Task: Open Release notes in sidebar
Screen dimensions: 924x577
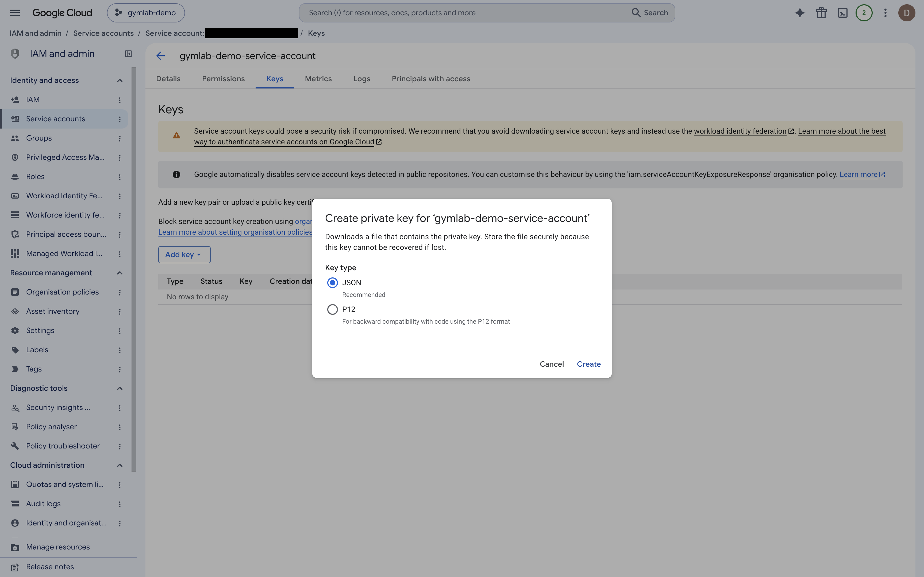Action: 50,567
